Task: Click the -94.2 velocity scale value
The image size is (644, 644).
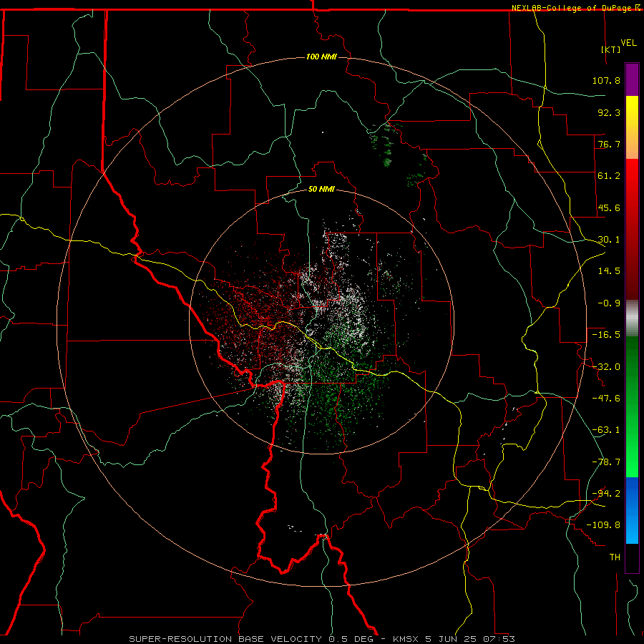Action: [606, 494]
